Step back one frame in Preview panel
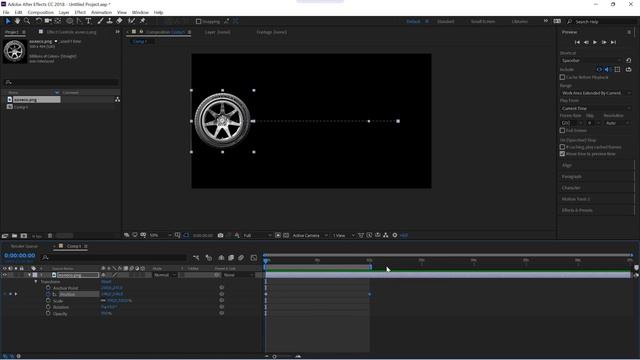The image size is (640, 360). (586, 42)
